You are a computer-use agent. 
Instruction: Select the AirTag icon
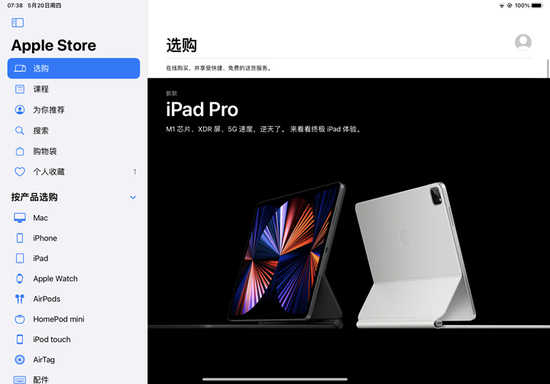click(x=20, y=359)
